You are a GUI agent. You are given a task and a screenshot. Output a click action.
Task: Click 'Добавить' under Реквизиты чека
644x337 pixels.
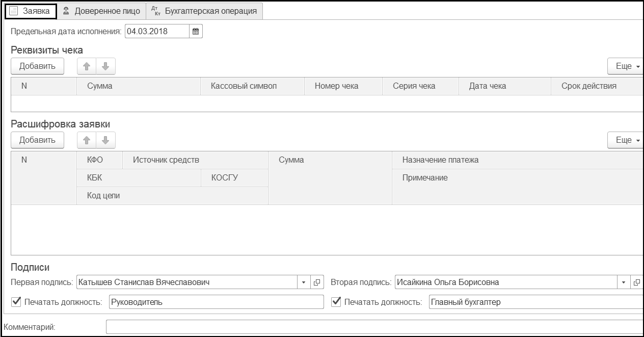click(37, 66)
